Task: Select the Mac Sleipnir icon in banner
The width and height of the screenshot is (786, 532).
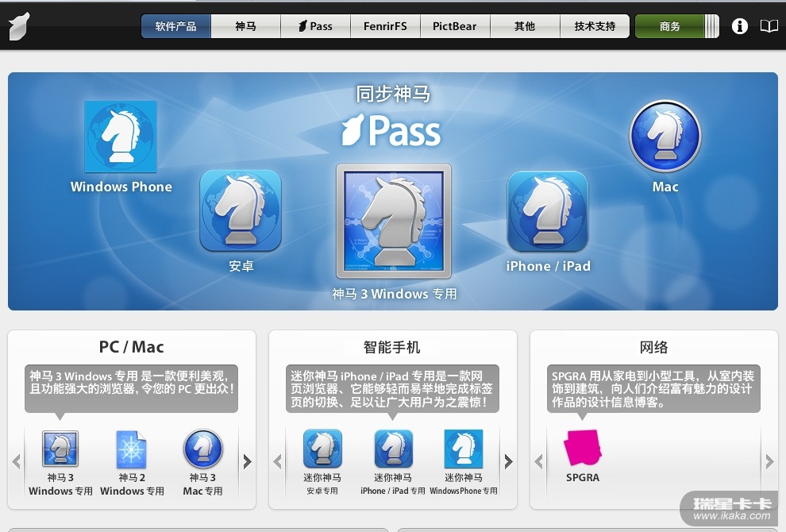Action: pos(665,136)
